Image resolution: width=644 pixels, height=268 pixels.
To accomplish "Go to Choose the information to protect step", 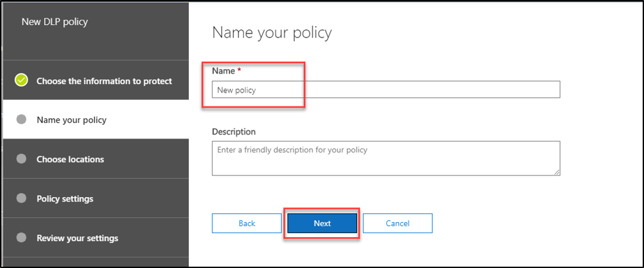I will 104,81.
